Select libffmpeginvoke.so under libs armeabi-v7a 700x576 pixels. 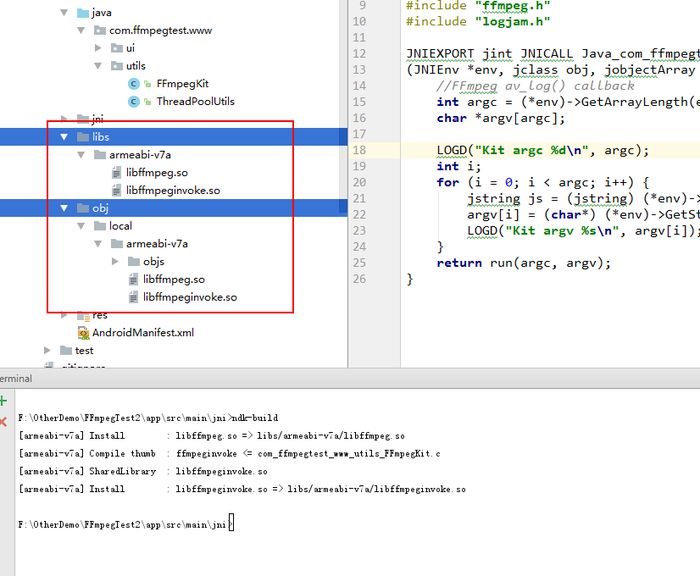pos(172,190)
